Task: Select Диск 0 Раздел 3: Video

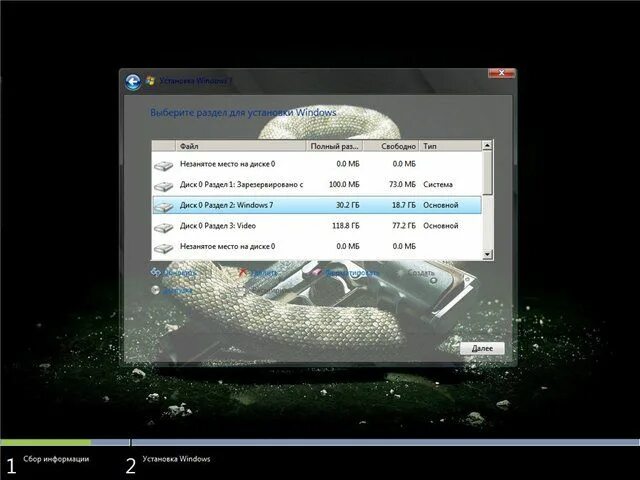Action: (x=317, y=226)
